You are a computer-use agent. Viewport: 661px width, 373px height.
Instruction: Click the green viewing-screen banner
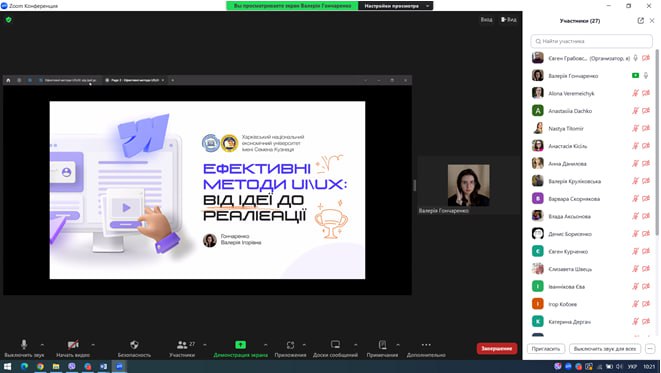[292, 6]
